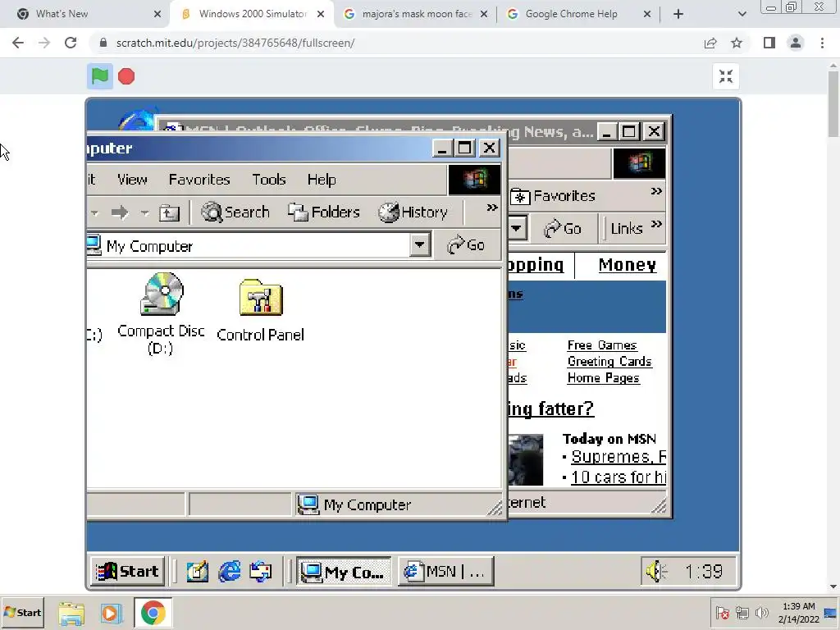
Task: Click the green flag to start project
Action: (x=99, y=76)
